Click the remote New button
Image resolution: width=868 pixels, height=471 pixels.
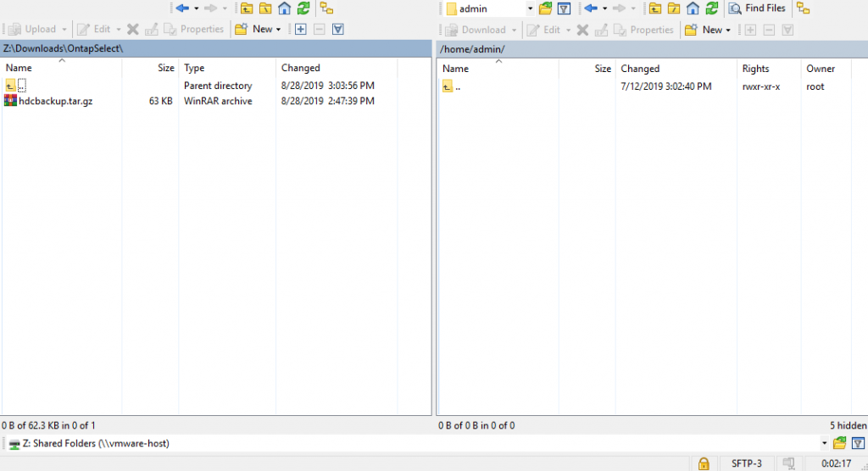click(x=703, y=30)
